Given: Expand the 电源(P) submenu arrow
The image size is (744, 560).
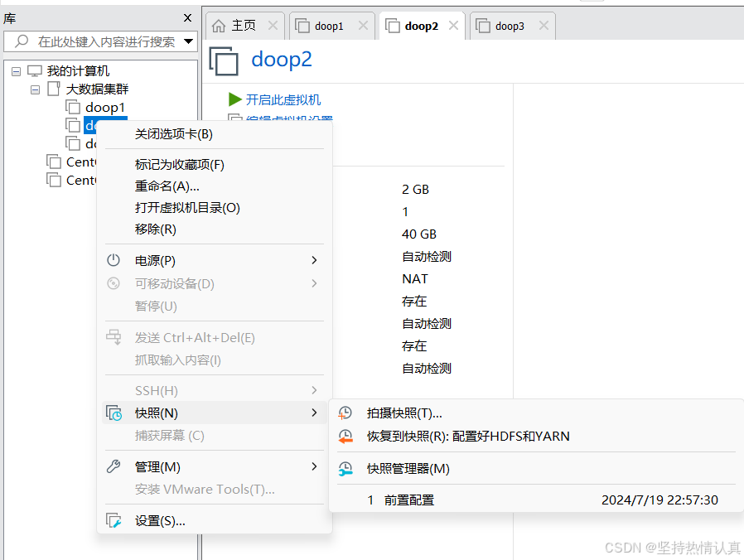Looking at the screenshot, I should (314, 260).
